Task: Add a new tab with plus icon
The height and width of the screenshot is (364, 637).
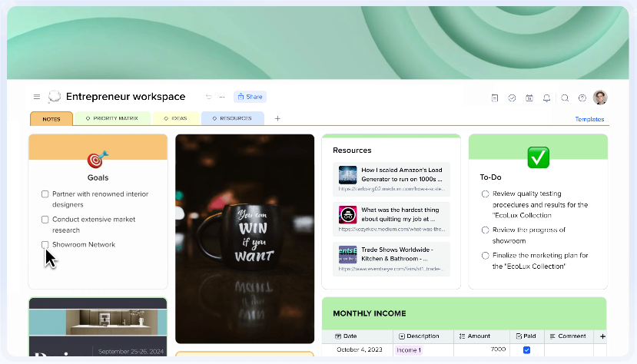Action: [277, 118]
